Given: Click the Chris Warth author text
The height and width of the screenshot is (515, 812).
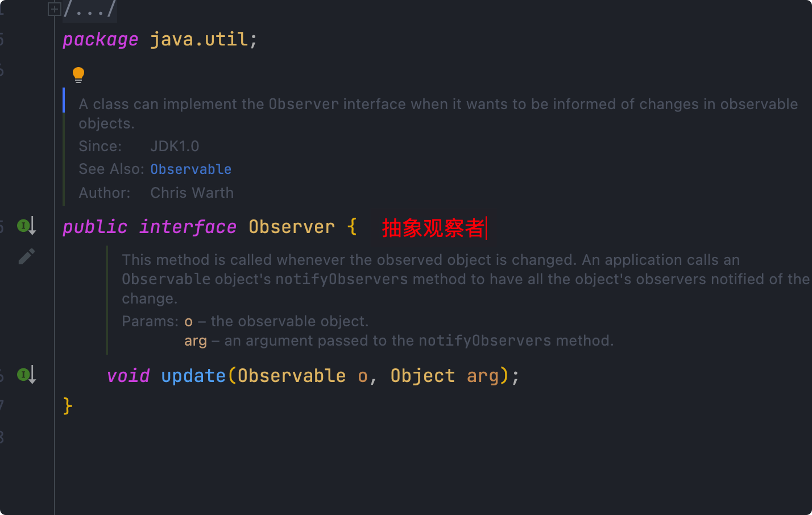Looking at the screenshot, I should tap(192, 193).
